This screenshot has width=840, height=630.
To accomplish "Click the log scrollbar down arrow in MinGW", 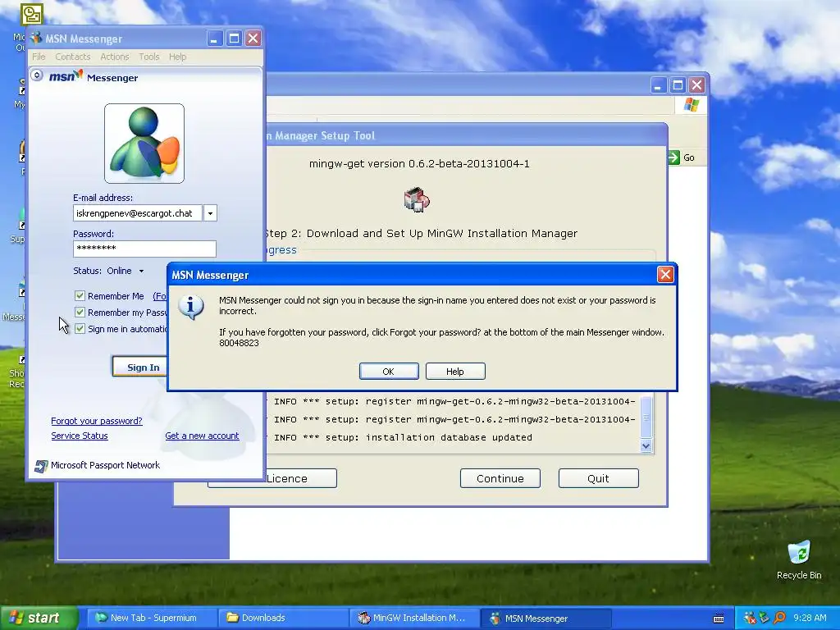I will tap(646, 445).
